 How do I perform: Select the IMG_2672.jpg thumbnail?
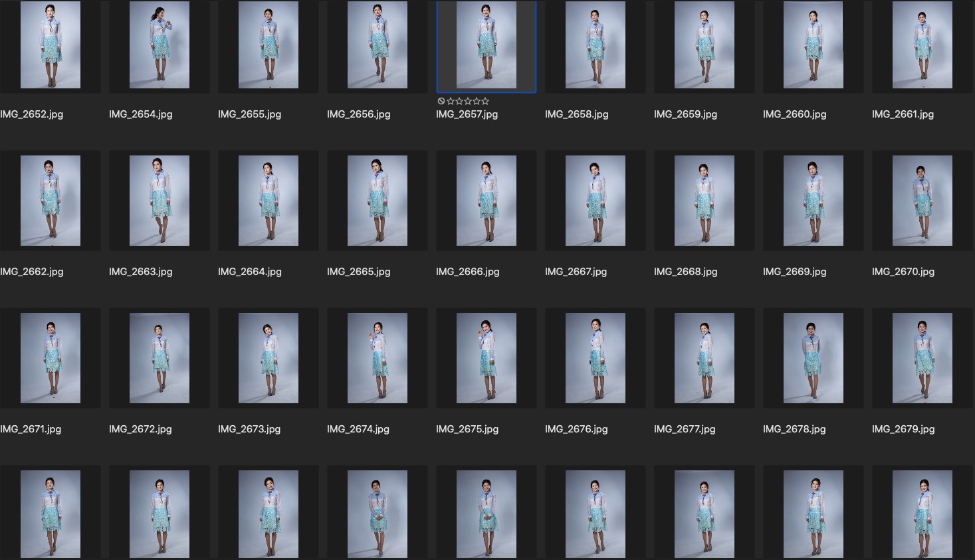click(160, 358)
